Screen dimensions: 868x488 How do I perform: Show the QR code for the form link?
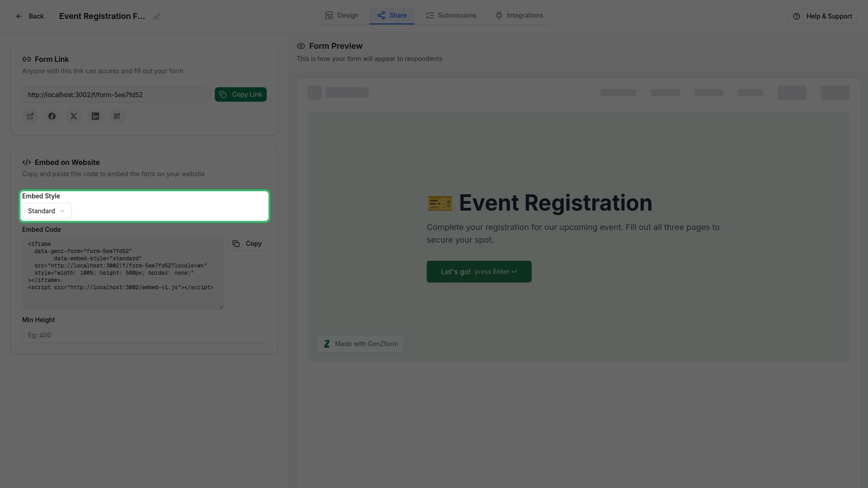[x=117, y=116]
